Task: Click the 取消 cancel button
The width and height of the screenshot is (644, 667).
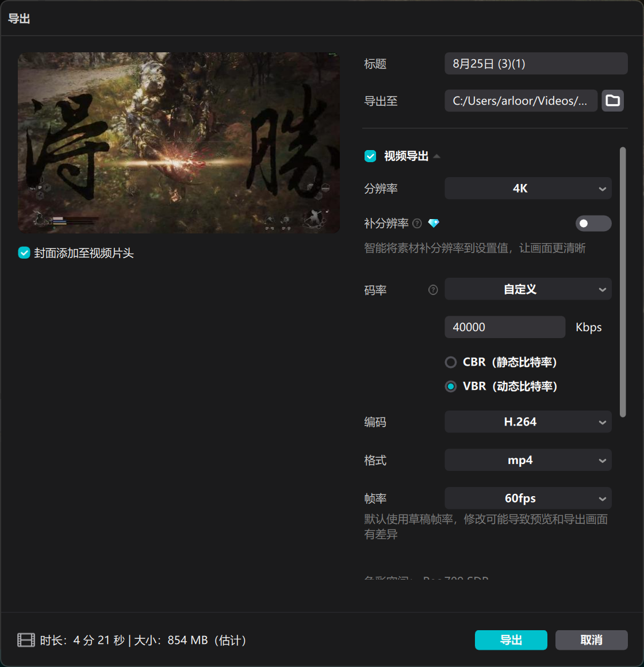Action: pos(591,640)
